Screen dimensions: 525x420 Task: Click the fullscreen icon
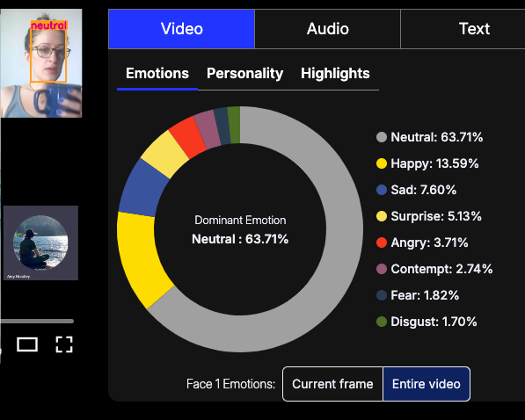point(64,344)
